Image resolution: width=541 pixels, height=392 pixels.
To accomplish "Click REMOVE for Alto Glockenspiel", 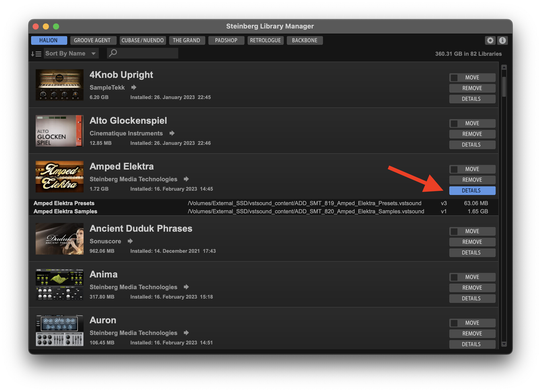I will (x=472, y=134).
